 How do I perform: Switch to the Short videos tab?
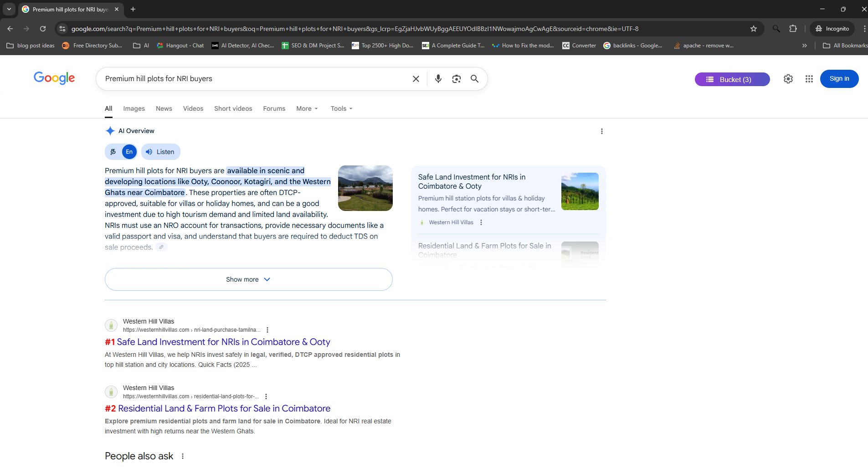(x=233, y=108)
